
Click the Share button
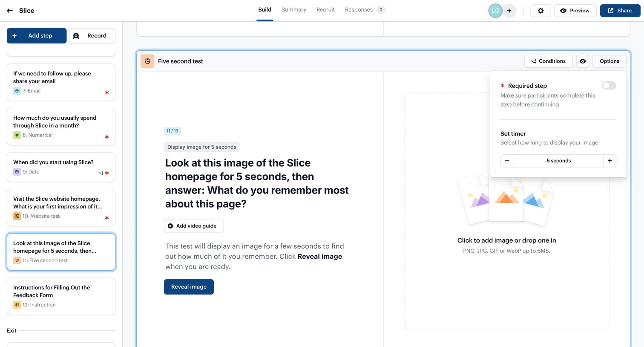tap(620, 11)
